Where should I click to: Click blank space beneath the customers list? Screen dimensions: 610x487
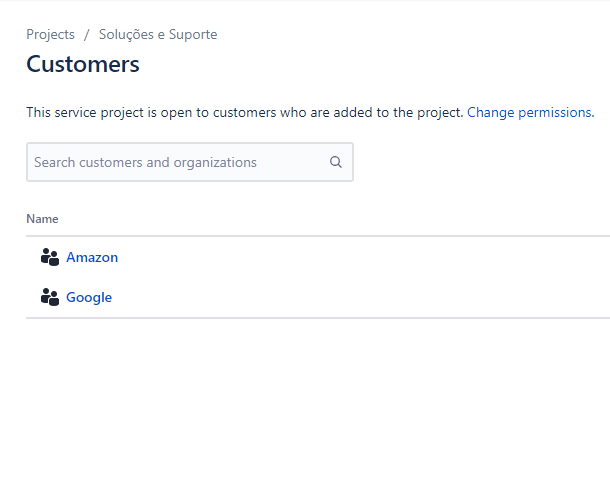(300, 400)
